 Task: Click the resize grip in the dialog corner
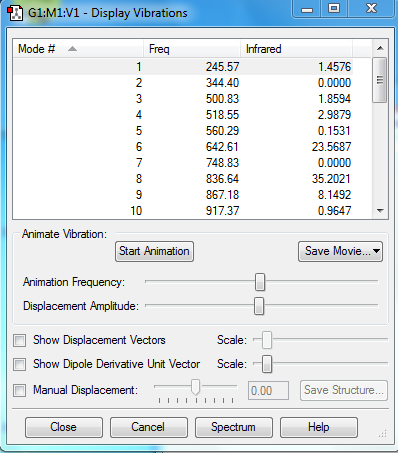coord(383,433)
